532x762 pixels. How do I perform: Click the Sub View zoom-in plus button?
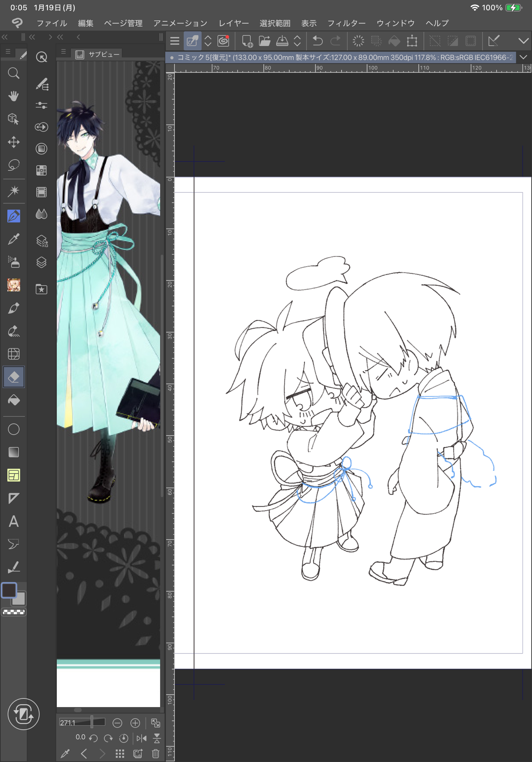(135, 723)
